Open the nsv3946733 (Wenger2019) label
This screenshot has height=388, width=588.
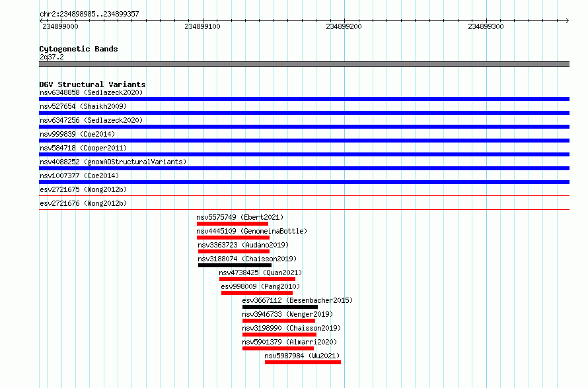pyautogui.click(x=287, y=314)
